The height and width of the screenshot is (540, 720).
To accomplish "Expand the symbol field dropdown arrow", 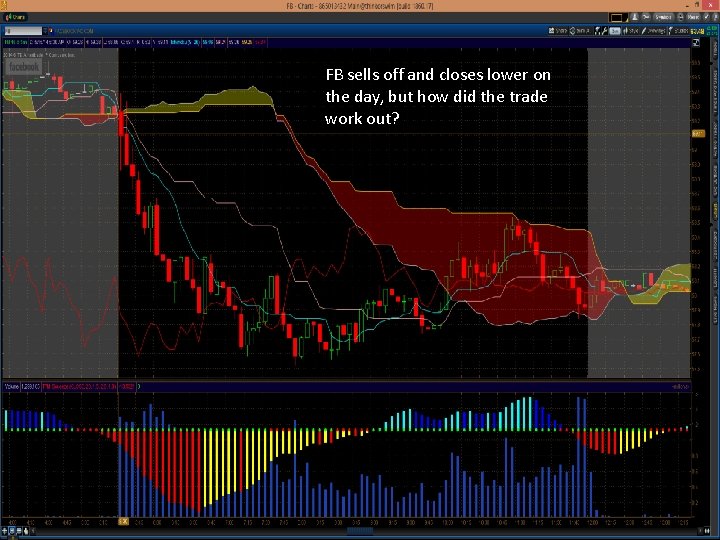I will click(45, 31).
